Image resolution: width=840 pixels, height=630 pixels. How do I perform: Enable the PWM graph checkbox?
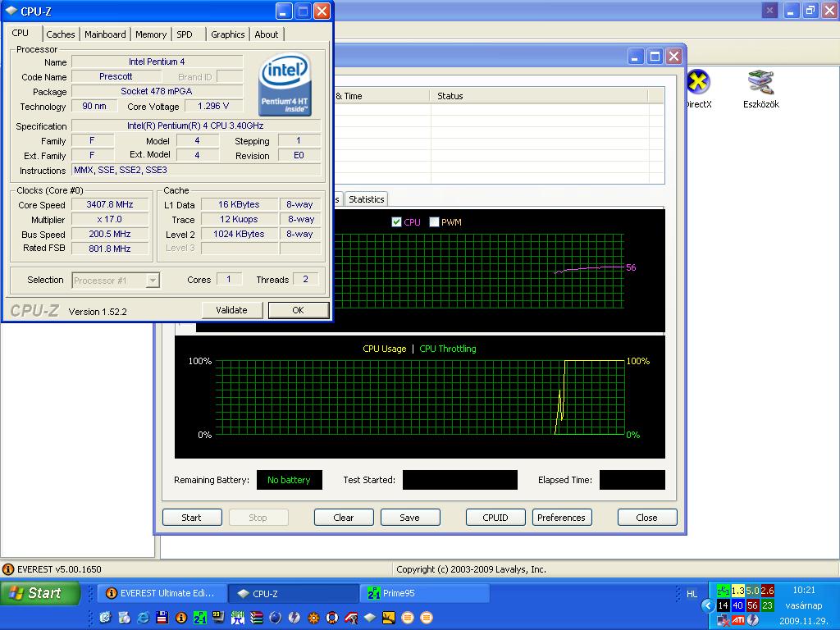click(434, 221)
